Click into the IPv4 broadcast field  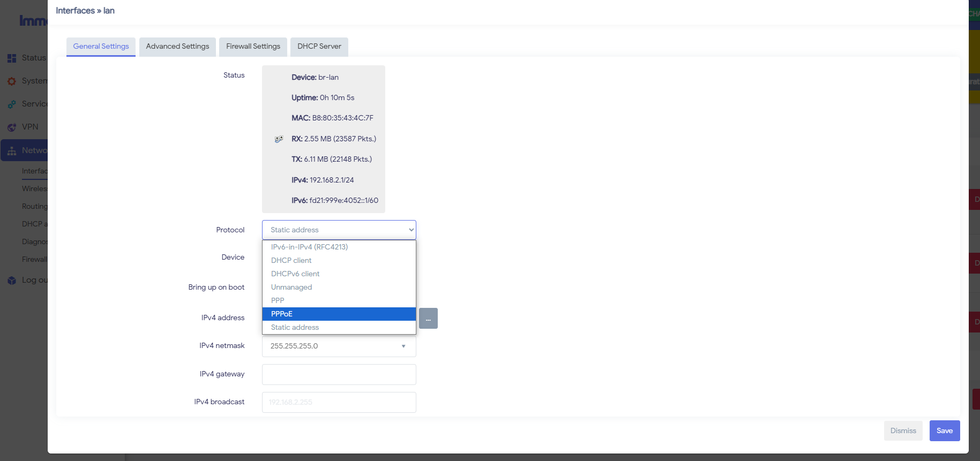click(339, 403)
